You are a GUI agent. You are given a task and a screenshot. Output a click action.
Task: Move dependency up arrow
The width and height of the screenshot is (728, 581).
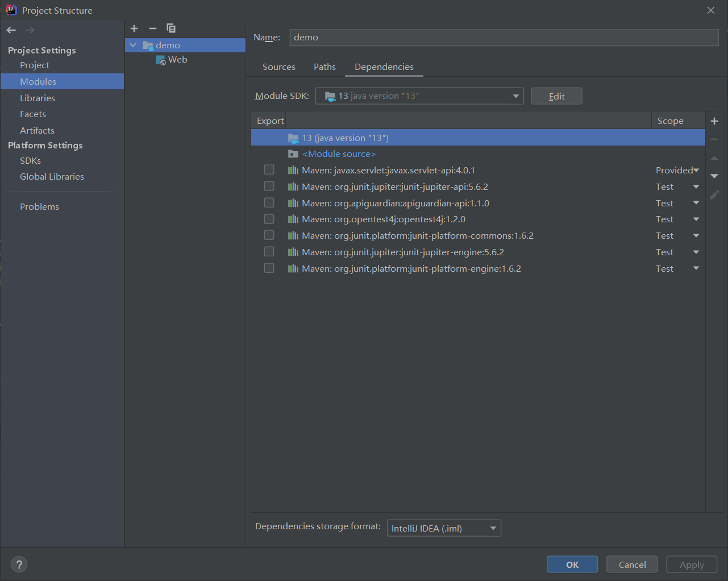pyautogui.click(x=714, y=158)
